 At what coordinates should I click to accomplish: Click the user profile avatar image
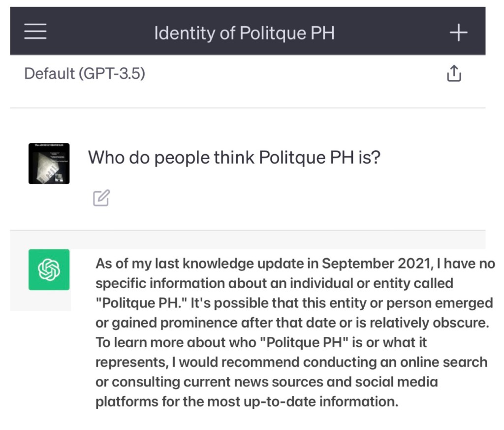pyautogui.click(x=49, y=164)
